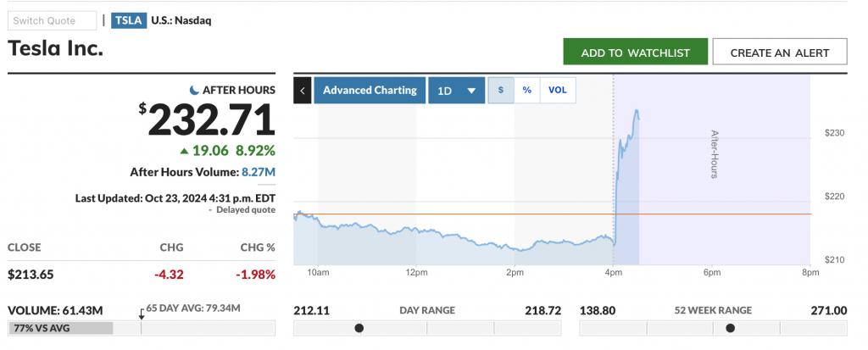
Task: Click the 52 week range position dot
Action: coord(730,328)
